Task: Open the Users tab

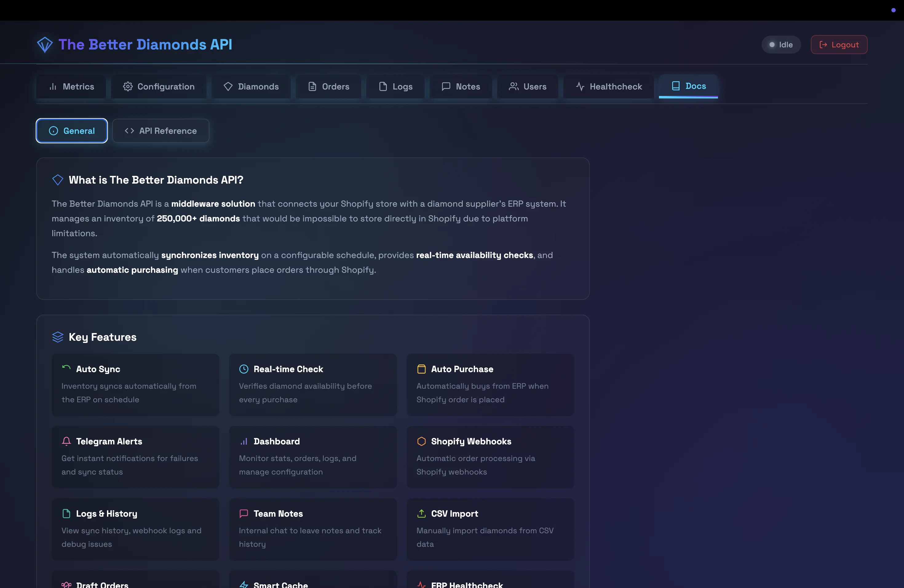Action: (x=528, y=87)
